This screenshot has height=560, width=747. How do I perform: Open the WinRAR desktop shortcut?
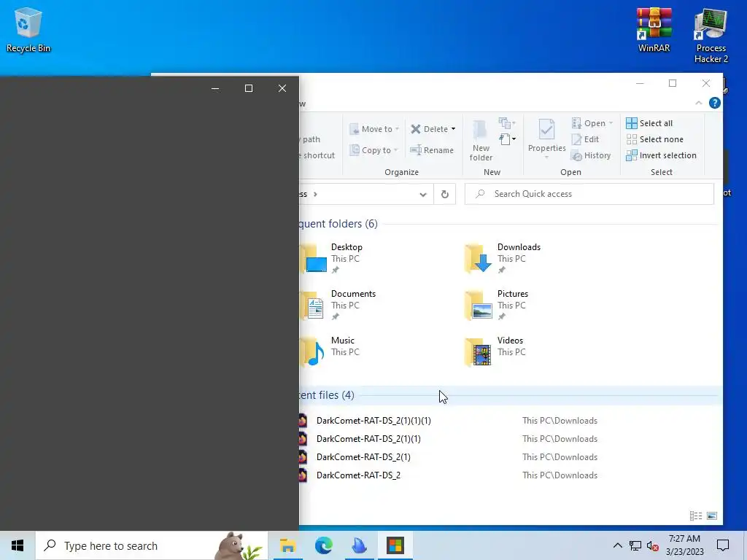tap(654, 29)
